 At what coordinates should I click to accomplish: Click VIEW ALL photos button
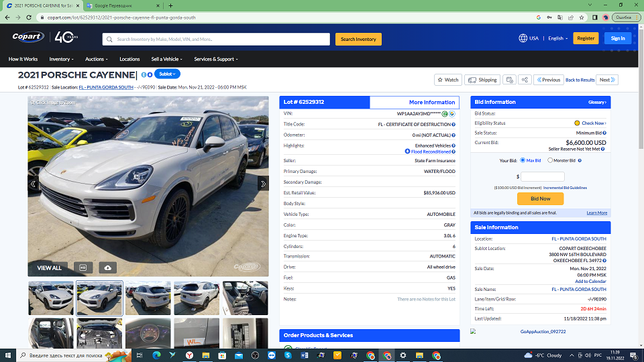[49, 267]
